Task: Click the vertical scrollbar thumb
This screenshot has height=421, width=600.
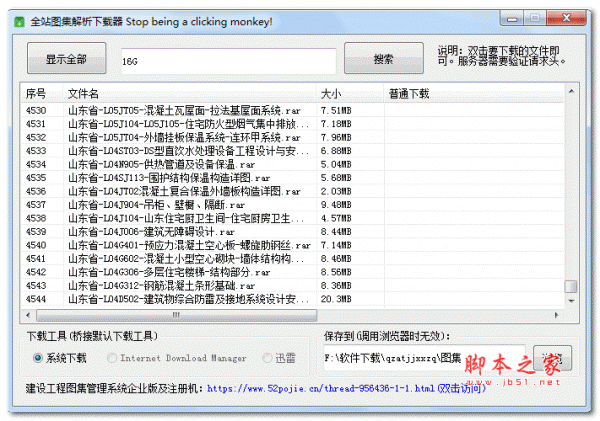Action: coord(571,286)
